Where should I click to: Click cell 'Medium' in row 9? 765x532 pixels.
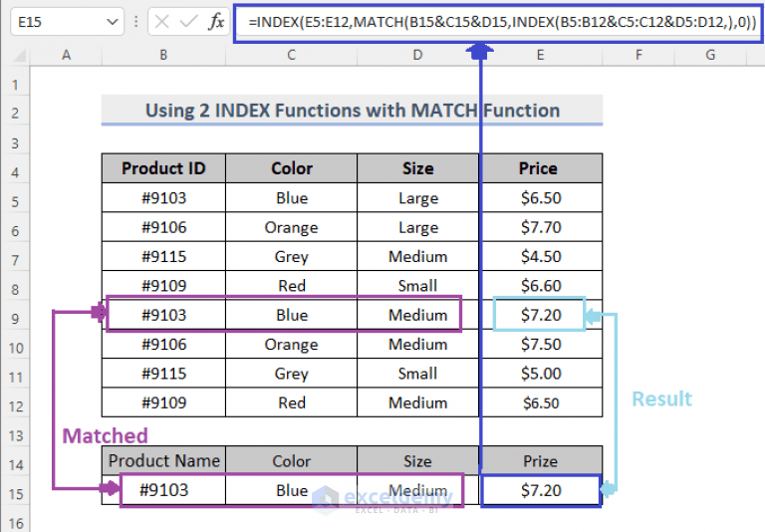417,315
